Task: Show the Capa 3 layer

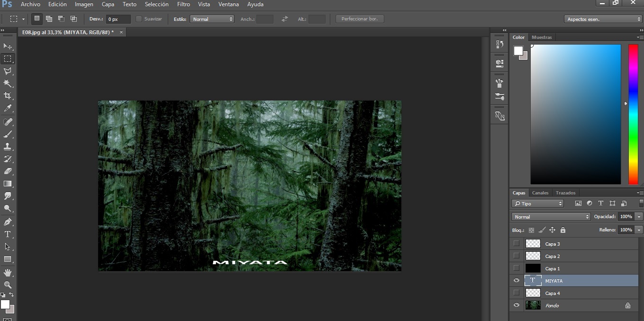Action: point(517,244)
